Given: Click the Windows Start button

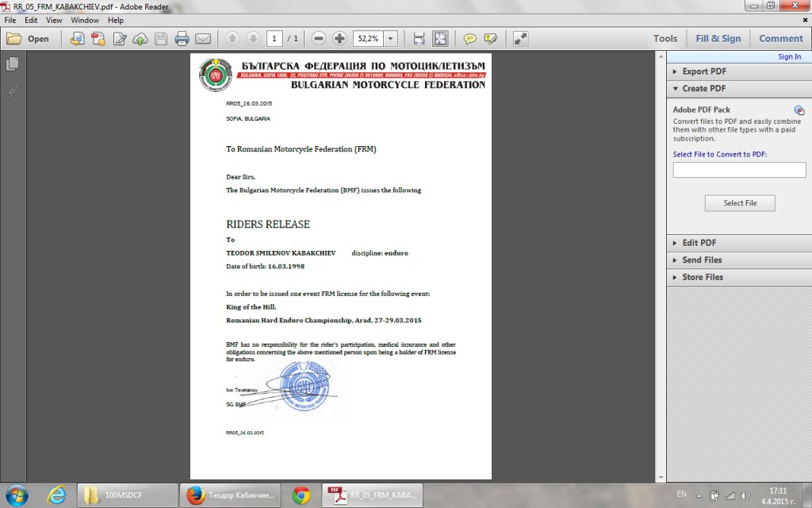Looking at the screenshot, I should [x=17, y=495].
